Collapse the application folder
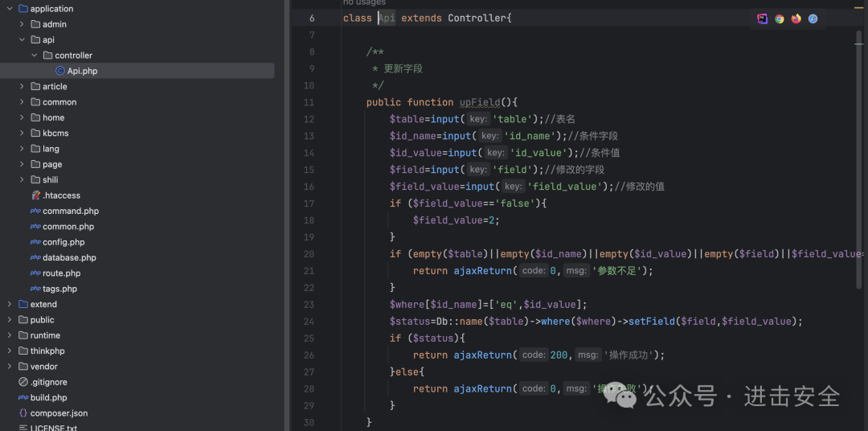The image size is (868, 431). click(x=10, y=9)
